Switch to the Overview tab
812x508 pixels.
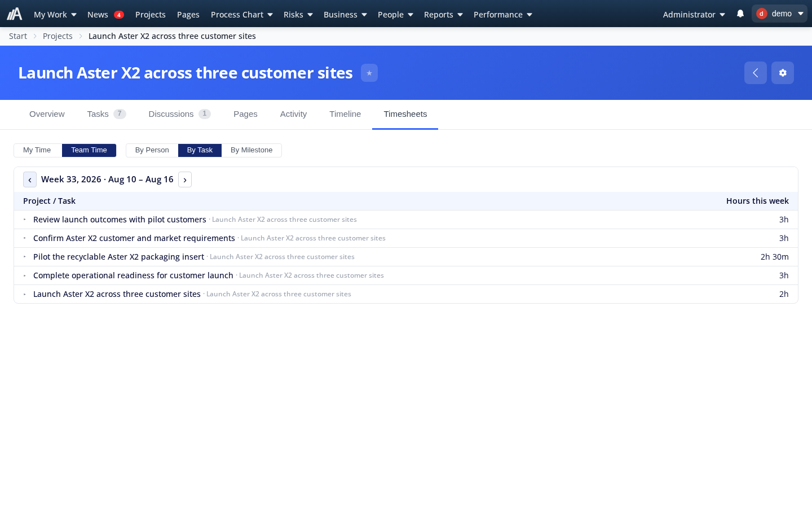[x=47, y=114]
